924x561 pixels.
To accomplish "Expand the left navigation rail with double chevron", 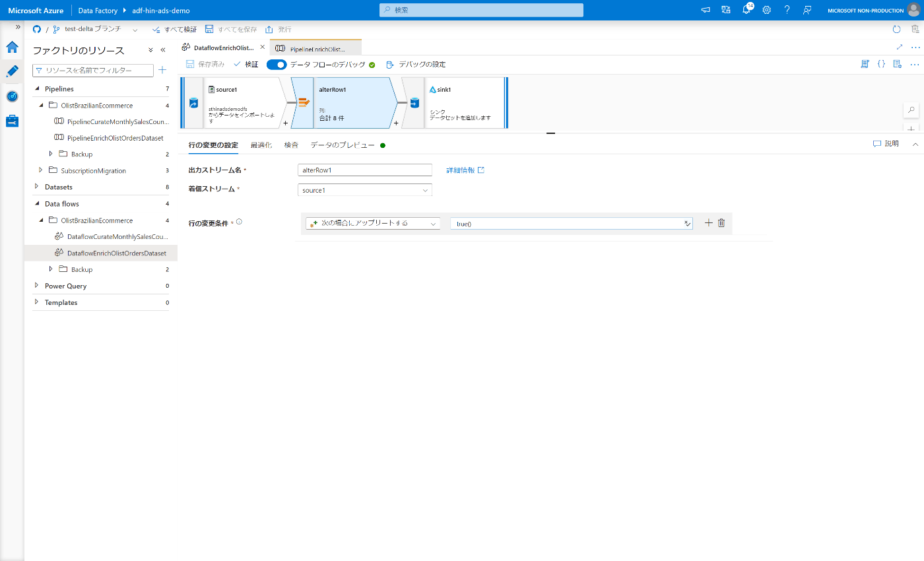I will (18, 26).
